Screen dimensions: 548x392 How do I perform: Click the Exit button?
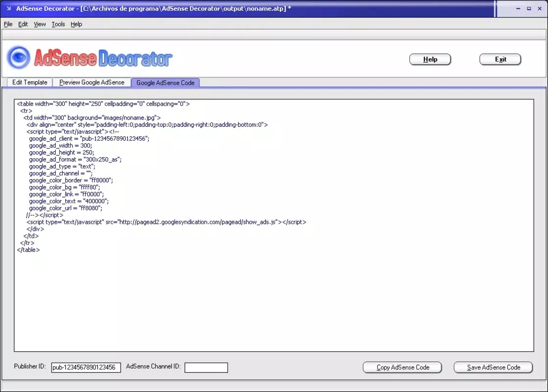click(500, 59)
